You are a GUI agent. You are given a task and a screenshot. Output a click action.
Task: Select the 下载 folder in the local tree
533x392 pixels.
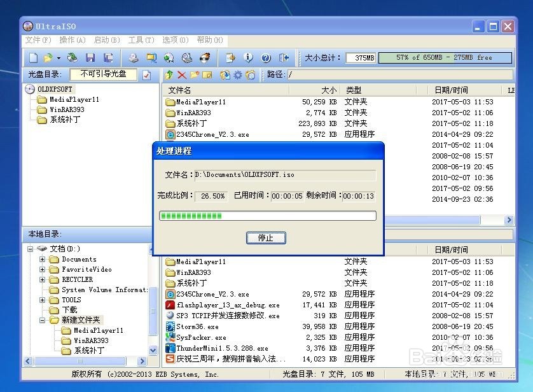(69, 310)
